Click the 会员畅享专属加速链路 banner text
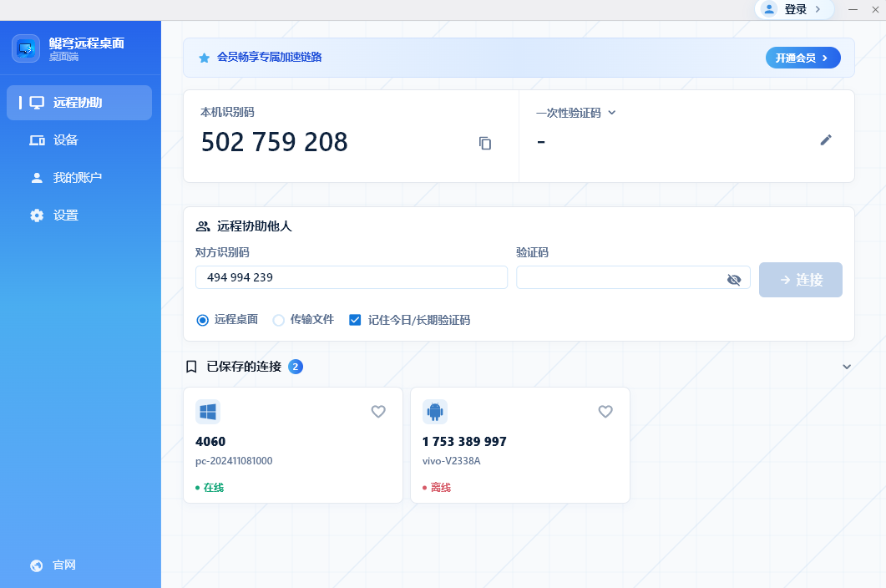 270,57
